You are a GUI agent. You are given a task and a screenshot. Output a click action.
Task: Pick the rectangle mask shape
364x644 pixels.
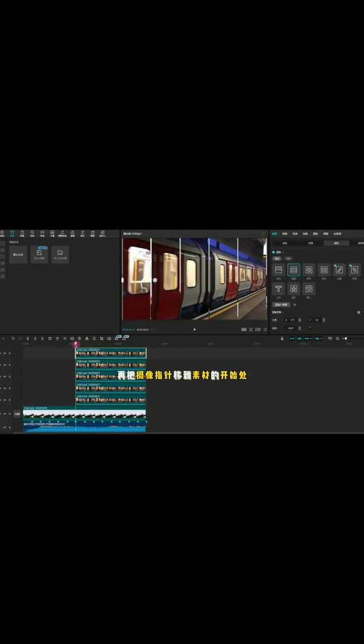[324, 270]
